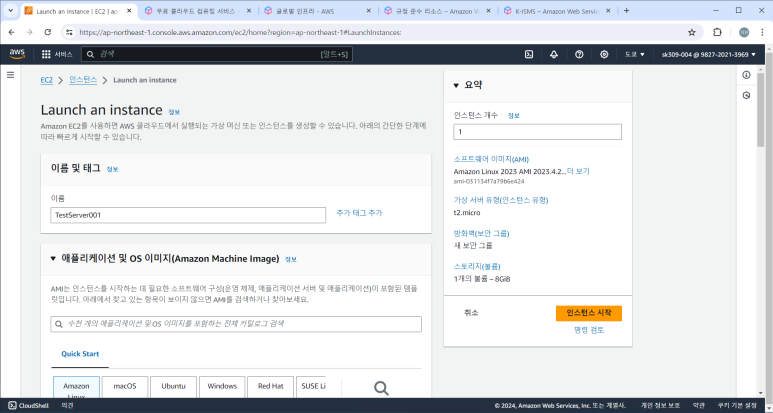Open the instance type summary link
This screenshot has width=773, height=413.
(x=501, y=200)
